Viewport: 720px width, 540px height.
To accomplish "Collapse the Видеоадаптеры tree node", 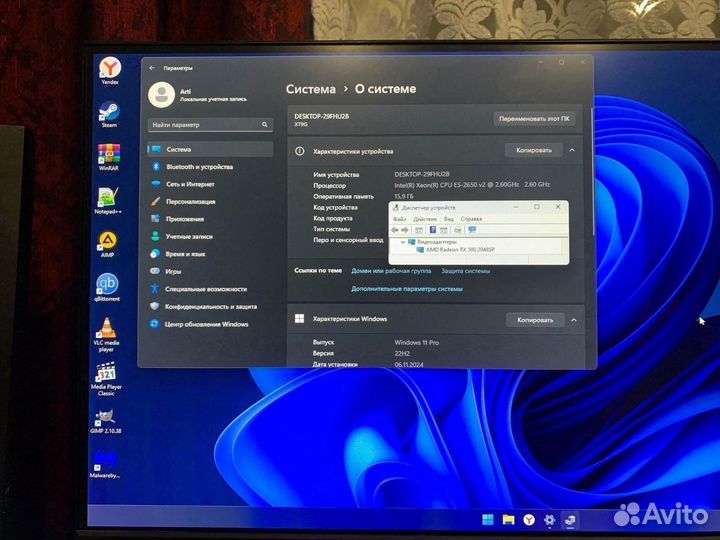I will (x=402, y=242).
